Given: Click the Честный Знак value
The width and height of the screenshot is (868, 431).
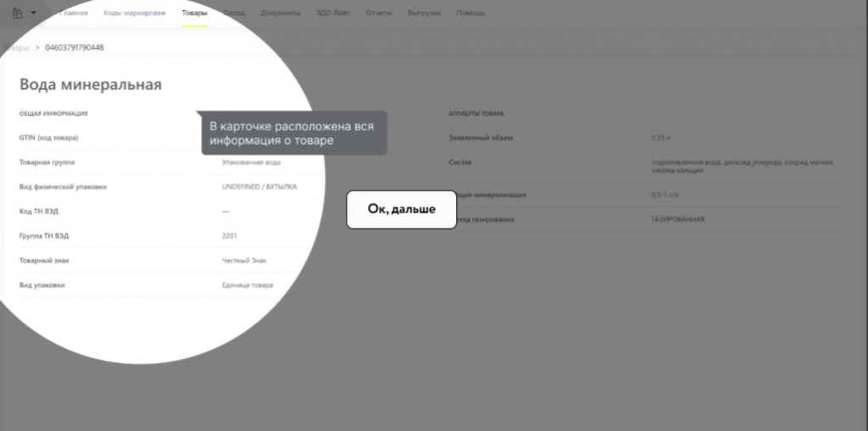Looking at the screenshot, I should click(244, 261).
